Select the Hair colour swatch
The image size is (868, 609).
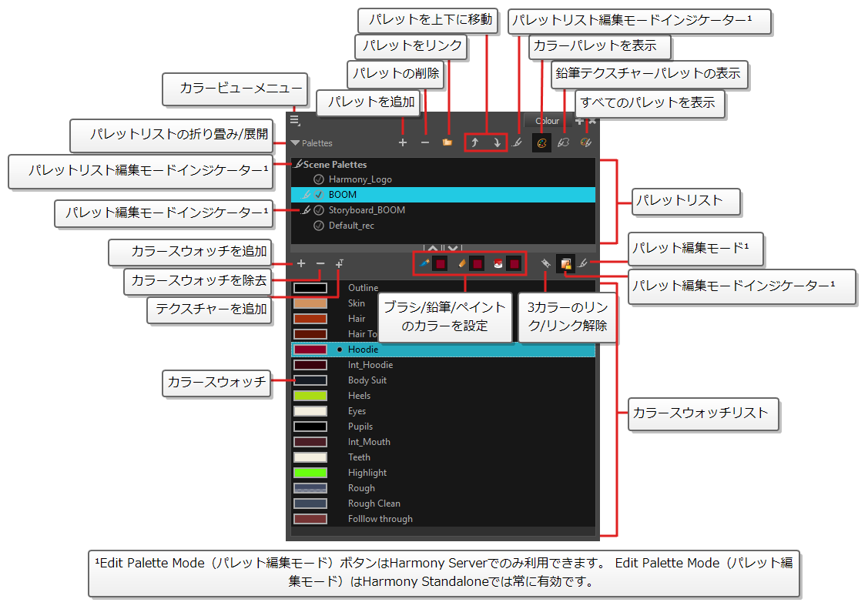pyautogui.click(x=310, y=319)
